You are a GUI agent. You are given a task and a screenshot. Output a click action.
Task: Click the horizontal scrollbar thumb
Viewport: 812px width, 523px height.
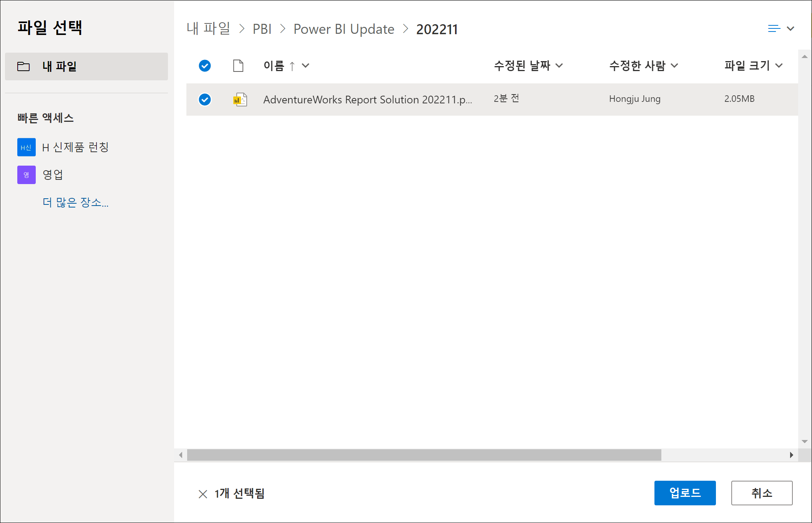(x=423, y=455)
